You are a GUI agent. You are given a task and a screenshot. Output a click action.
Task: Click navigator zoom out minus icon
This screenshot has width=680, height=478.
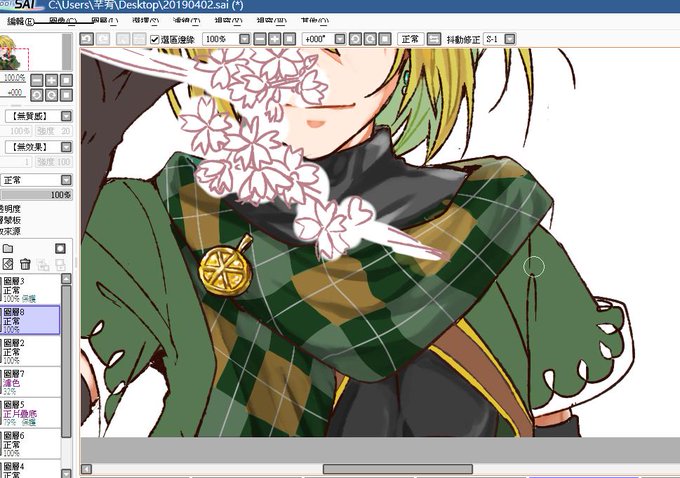[x=37, y=80]
